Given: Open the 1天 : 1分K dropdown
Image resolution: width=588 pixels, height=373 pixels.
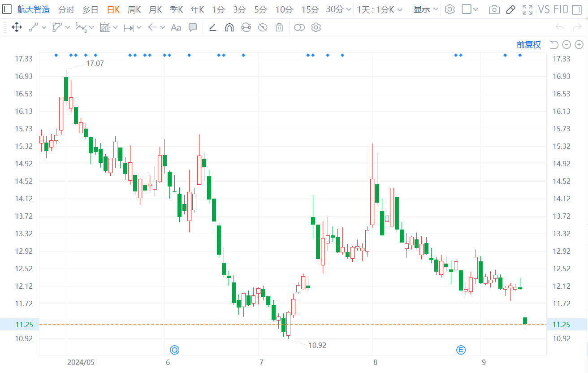Looking at the screenshot, I should 380,9.
